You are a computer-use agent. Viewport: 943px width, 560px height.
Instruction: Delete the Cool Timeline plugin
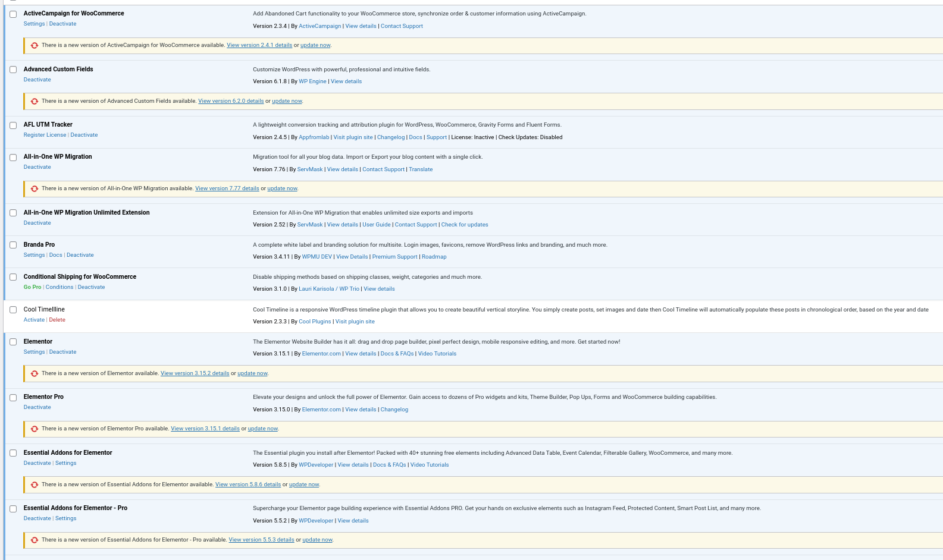pyautogui.click(x=57, y=320)
